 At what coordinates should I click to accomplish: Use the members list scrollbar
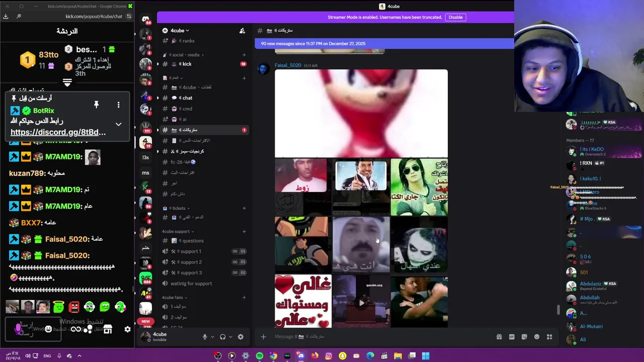(558, 310)
